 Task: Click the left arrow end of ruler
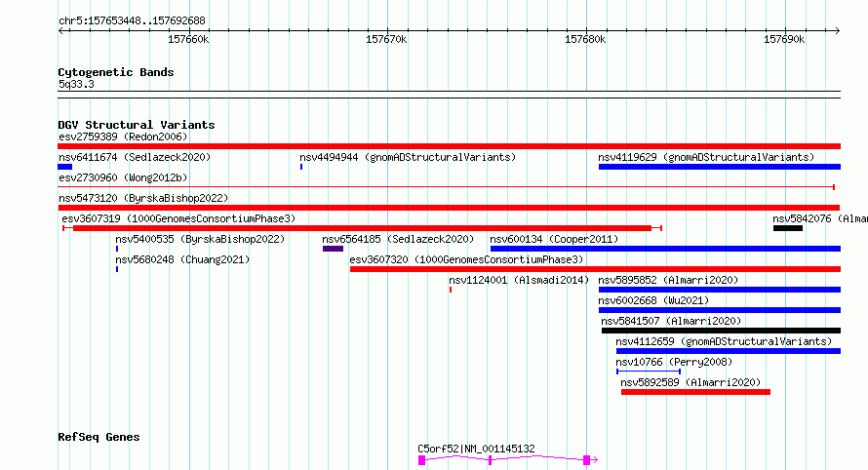pyautogui.click(x=60, y=30)
